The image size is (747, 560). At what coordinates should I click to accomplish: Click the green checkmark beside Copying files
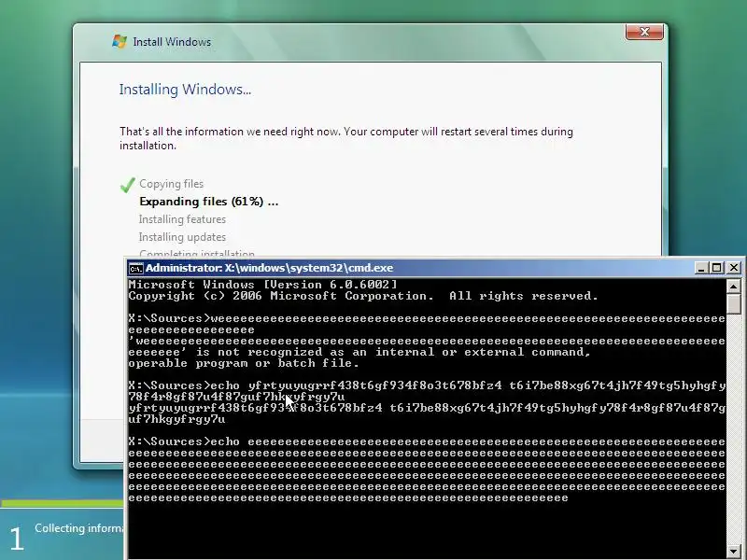[128, 185]
